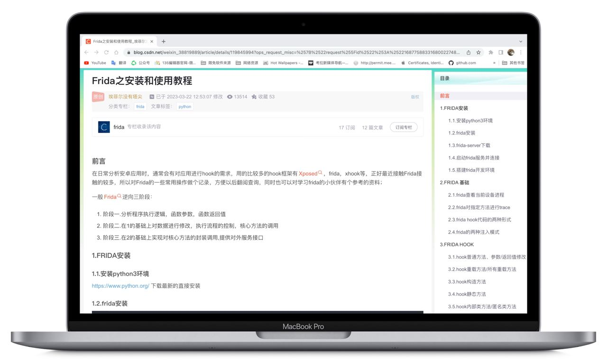This screenshot has height=364, width=607.
Task: Jump to 2.3.frida hook代码的两种形式
Action: pyautogui.click(x=479, y=219)
